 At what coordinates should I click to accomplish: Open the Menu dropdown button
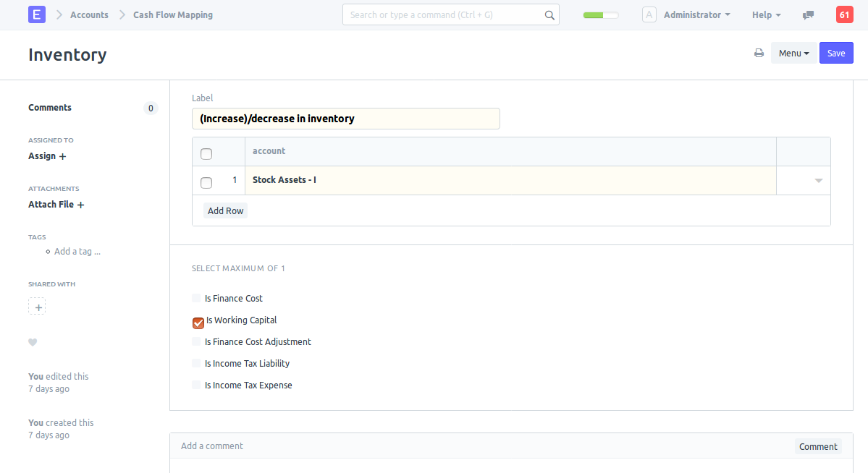793,53
